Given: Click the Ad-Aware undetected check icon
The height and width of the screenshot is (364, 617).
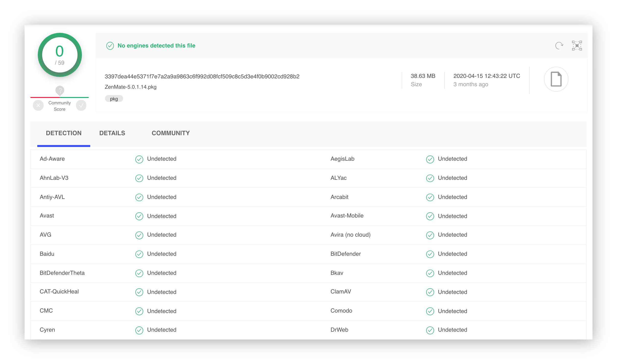Looking at the screenshot, I should tap(139, 159).
